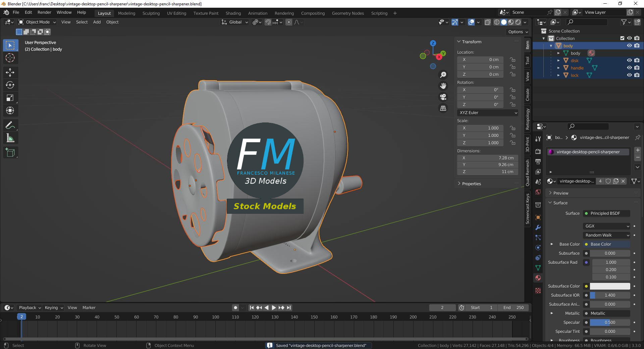Screen dimensions: 644x349
Task: Open the Render properties tab icon
Action: pos(538,151)
